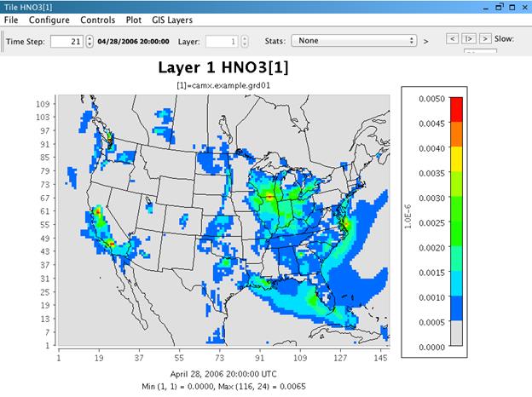Click y-axis tick label 109
The width and height of the screenshot is (532, 397).
43,104
